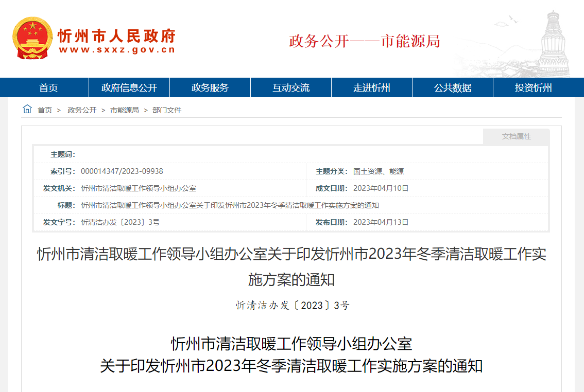This screenshot has height=392, width=584.
Task: Open 部门文件 breadcrumb link
Action: [167, 110]
